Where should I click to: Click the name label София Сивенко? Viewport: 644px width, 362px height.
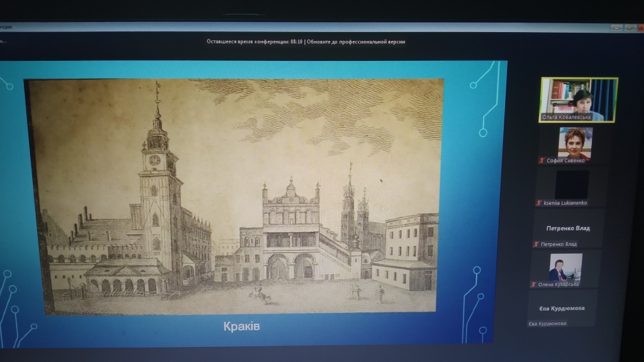pyautogui.click(x=565, y=160)
